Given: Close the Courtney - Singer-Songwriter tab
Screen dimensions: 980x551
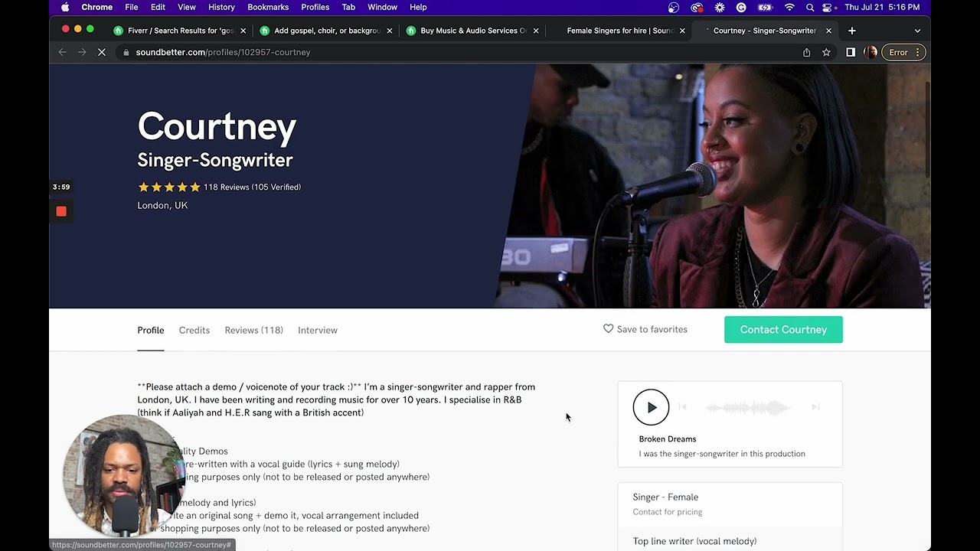Looking at the screenshot, I should [x=828, y=31].
